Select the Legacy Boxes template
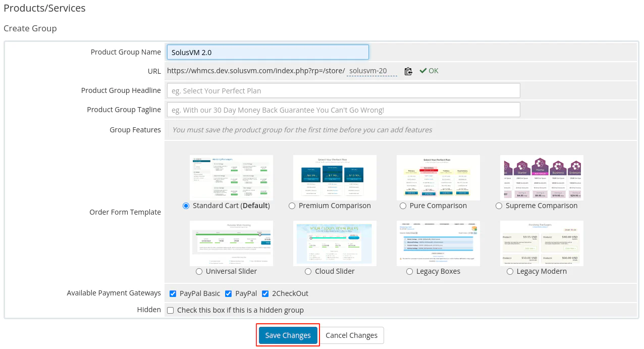The height and width of the screenshot is (349, 644). tap(409, 271)
